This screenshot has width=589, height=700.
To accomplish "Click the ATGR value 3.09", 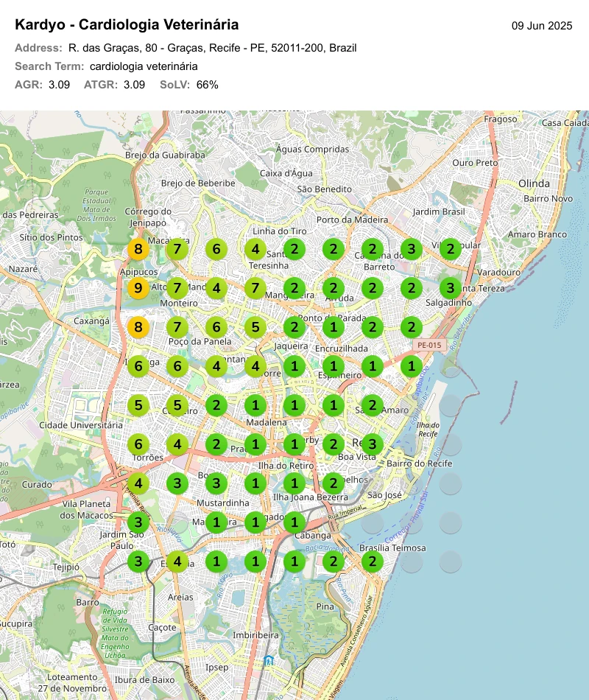I will point(134,85).
